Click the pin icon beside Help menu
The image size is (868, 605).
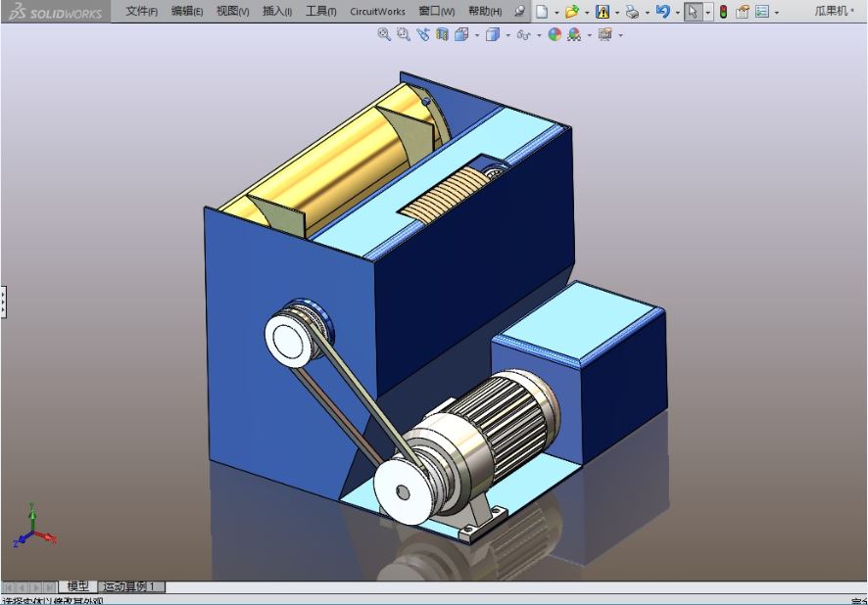pyautogui.click(x=519, y=11)
